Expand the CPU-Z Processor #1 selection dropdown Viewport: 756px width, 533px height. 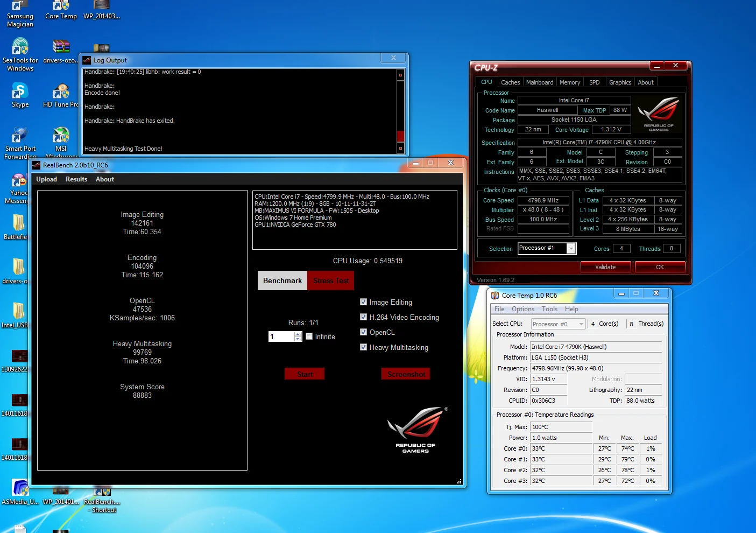click(x=571, y=248)
